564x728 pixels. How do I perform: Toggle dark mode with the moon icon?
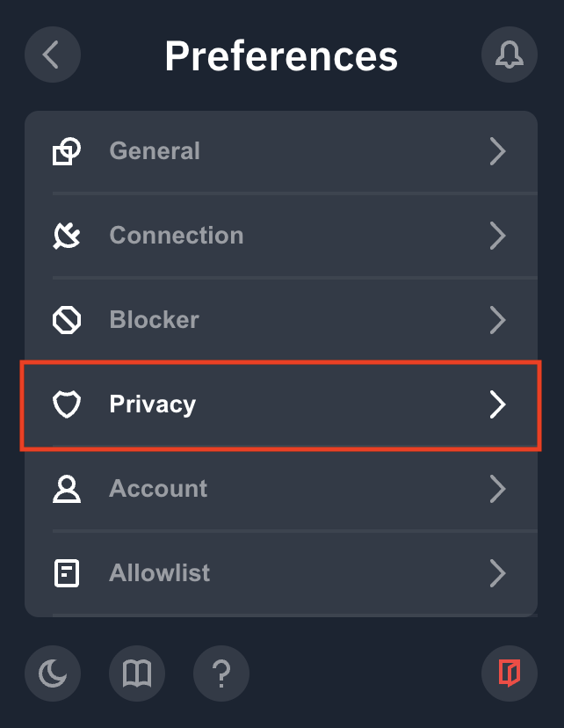click(53, 673)
